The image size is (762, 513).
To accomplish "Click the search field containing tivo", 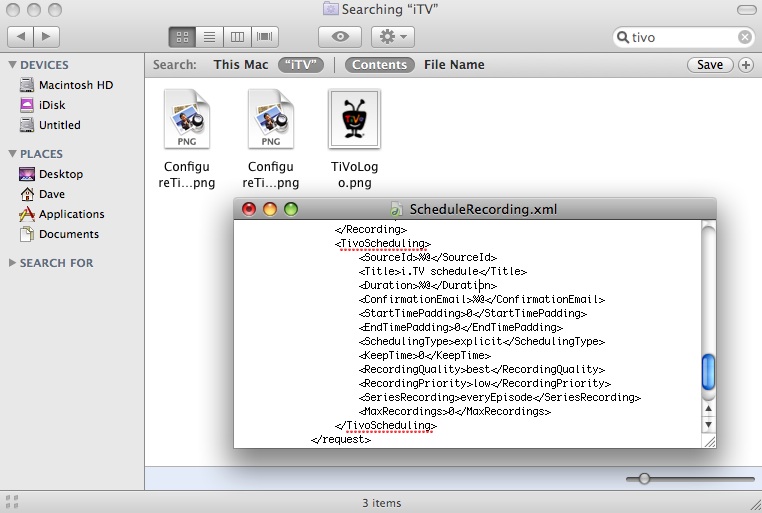I will 684,37.
